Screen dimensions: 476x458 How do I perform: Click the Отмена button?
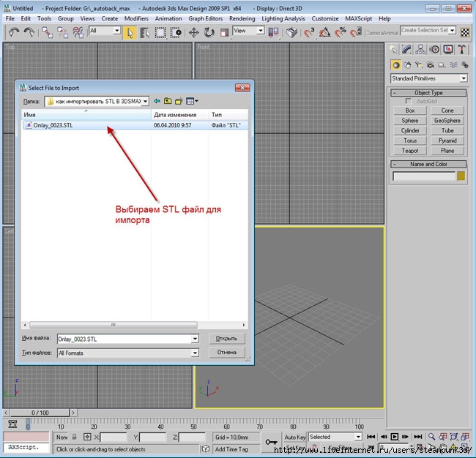[227, 352]
